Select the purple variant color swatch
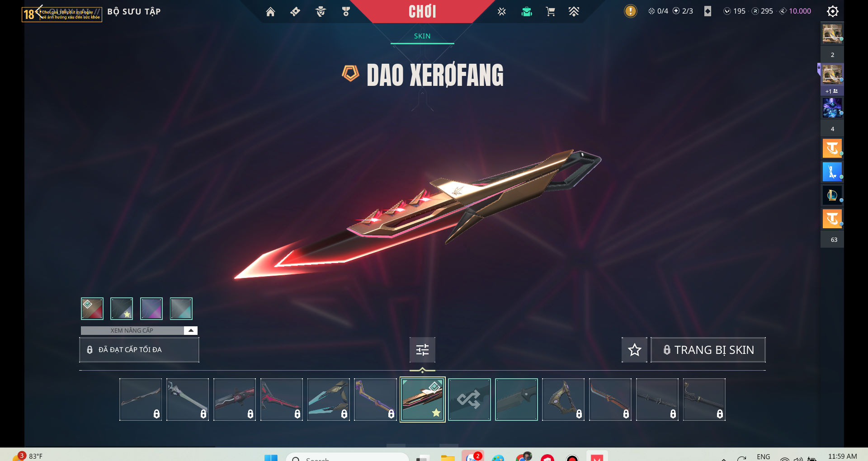Viewport: 868px width, 461px height. coord(151,309)
